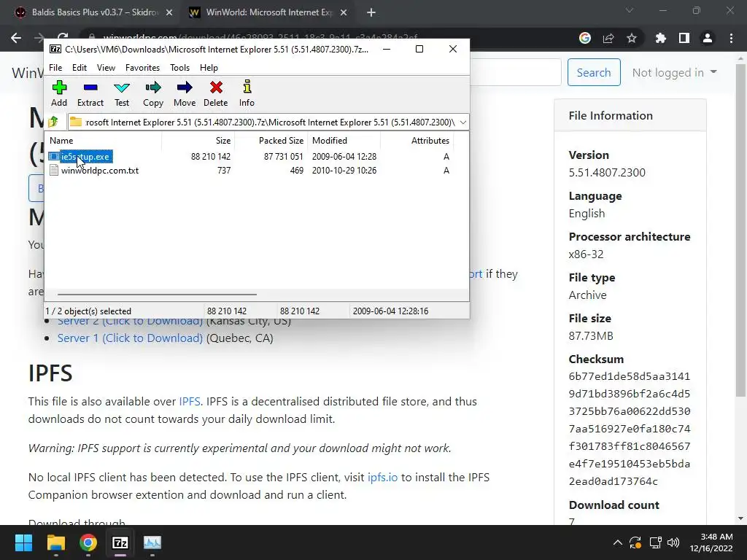Click the Add toolbar button in 7-Zip
This screenshot has height=560, width=747.
pos(59,93)
